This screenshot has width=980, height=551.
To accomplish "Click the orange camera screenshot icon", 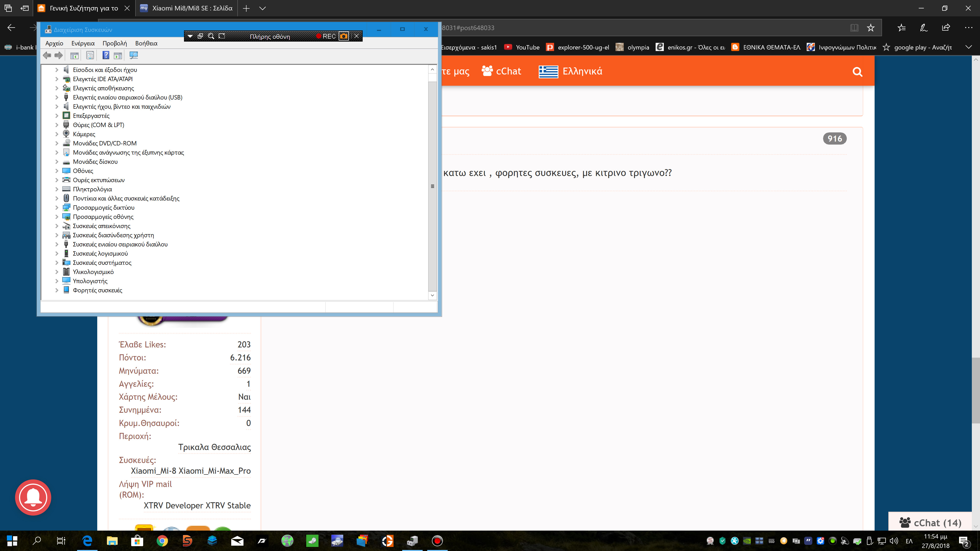I will coord(344,36).
